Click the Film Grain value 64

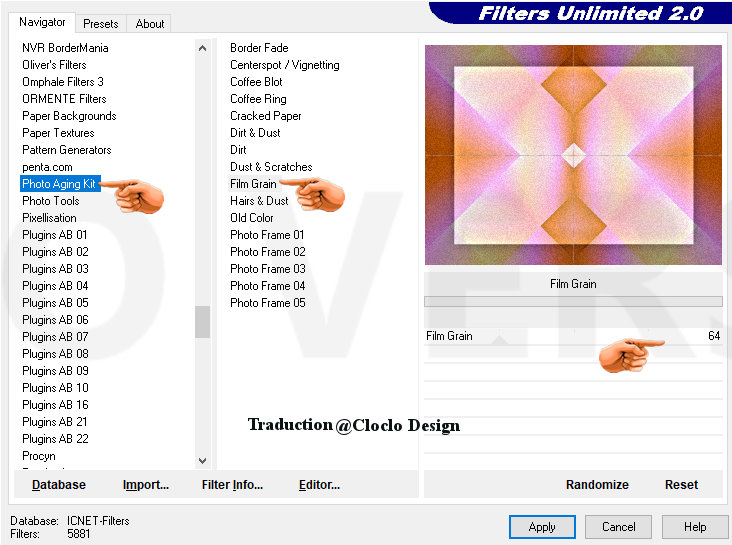point(714,336)
